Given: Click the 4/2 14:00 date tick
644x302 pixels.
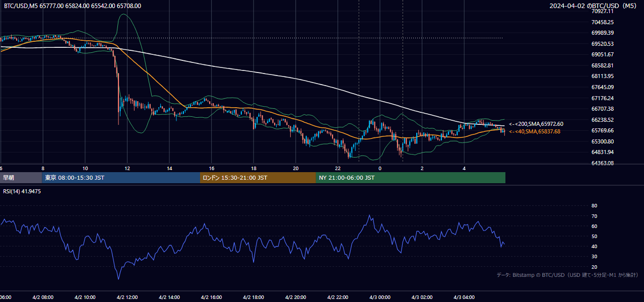Looking at the screenshot, I should [169, 297].
